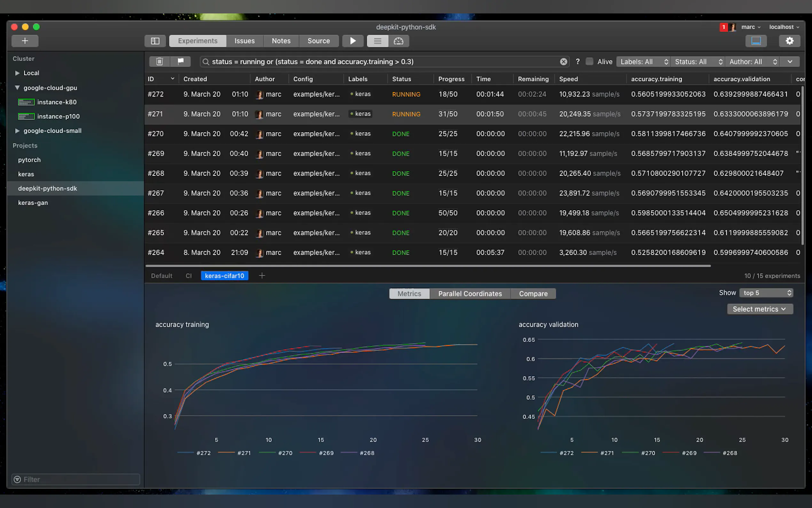Clear the experiment search filter query
Screen dimensions: 812x508
(x=563, y=62)
